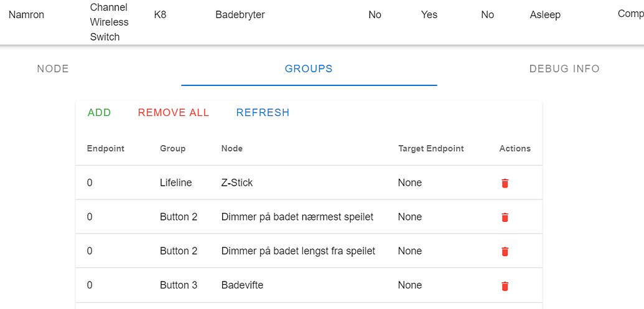Click the Group column header
Viewport: 644px width, 309px height.
point(172,148)
